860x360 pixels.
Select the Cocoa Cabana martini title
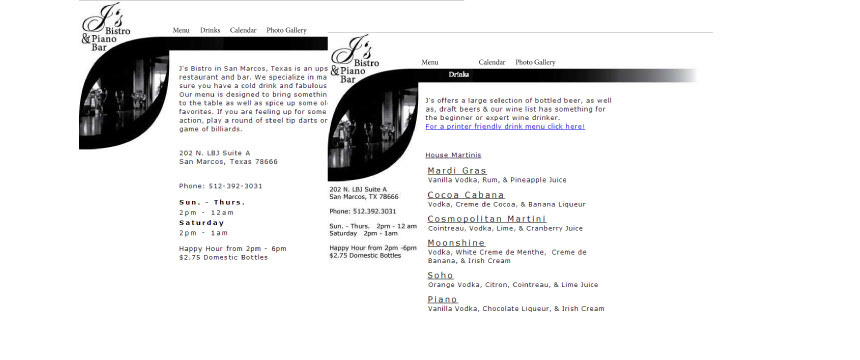pos(466,195)
